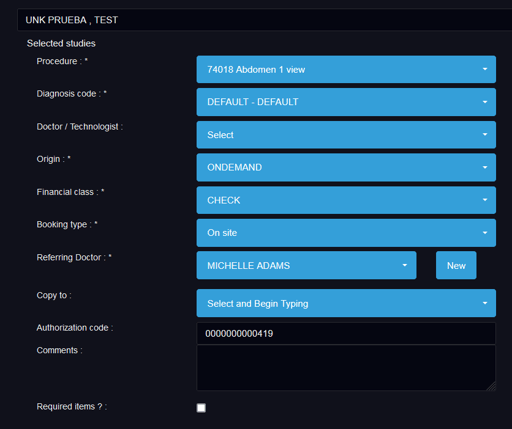This screenshot has width=512, height=429.
Task: Click the arrow icon in Doctor / Technologist field
Action: [485, 134]
